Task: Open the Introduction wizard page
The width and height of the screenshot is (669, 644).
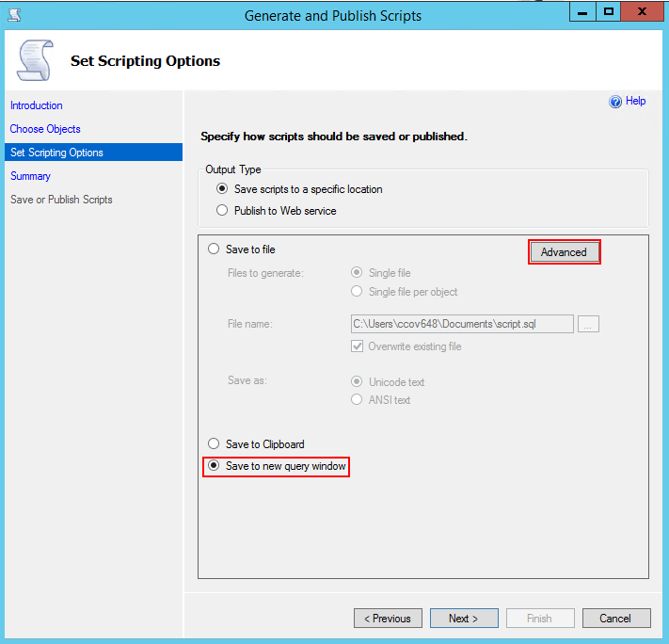Action: [37, 105]
